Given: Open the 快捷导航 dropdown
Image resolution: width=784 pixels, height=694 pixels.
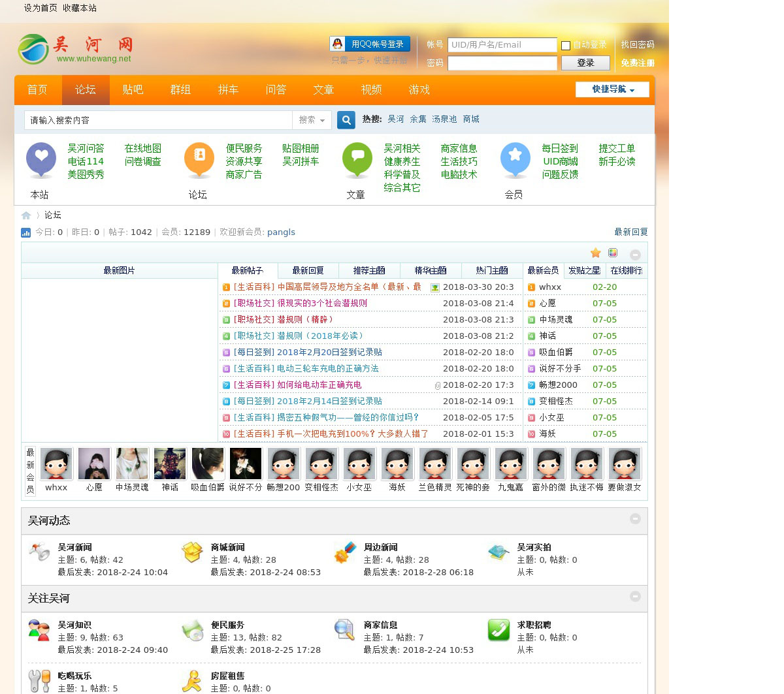Looking at the screenshot, I should click(x=612, y=89).
